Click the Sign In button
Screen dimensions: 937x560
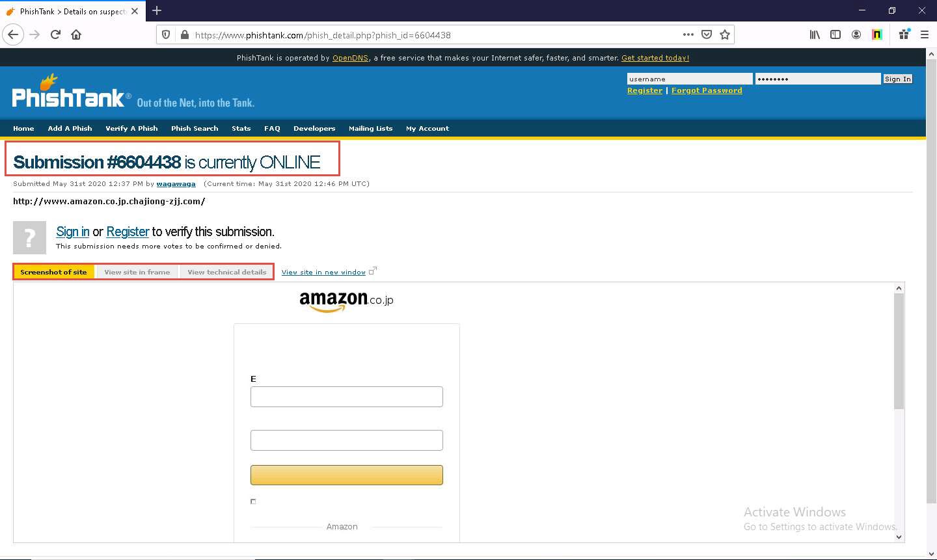pyautogui.click(x=897, y=79)
